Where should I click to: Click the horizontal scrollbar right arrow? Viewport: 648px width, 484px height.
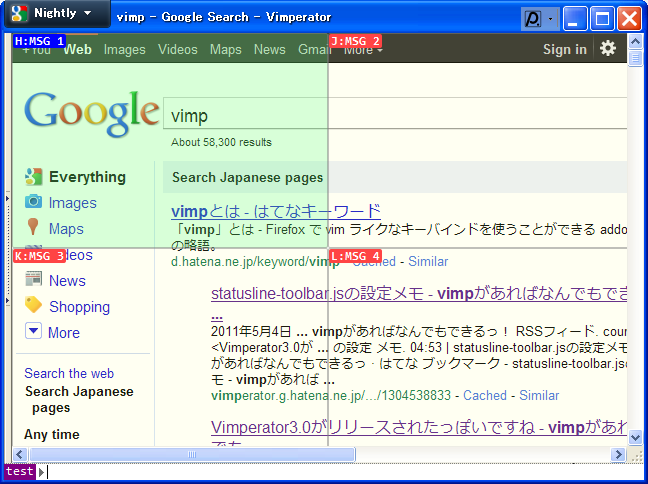(618, 455)
